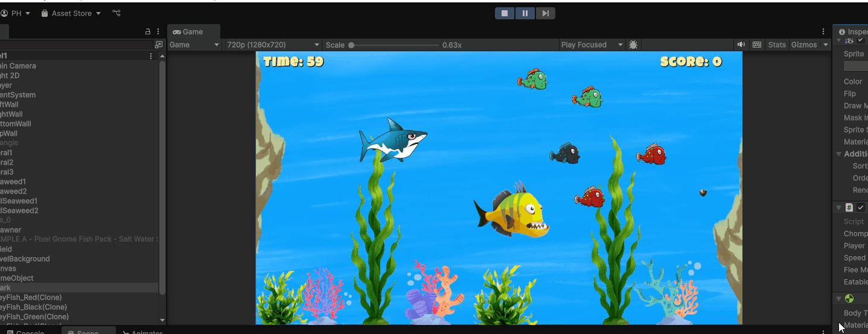Toggle the Sprite Renderer enabled checkbox

tap(861, 40)
